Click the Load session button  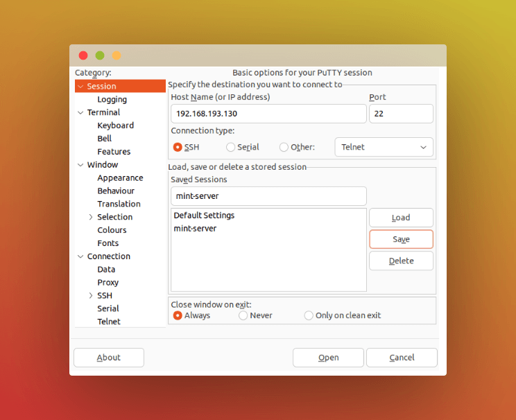click(x=401, y=218)
